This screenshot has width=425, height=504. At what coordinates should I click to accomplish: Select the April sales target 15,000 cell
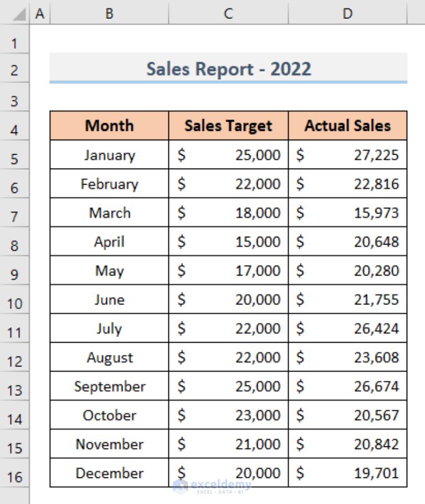click(x=228, y=241)
